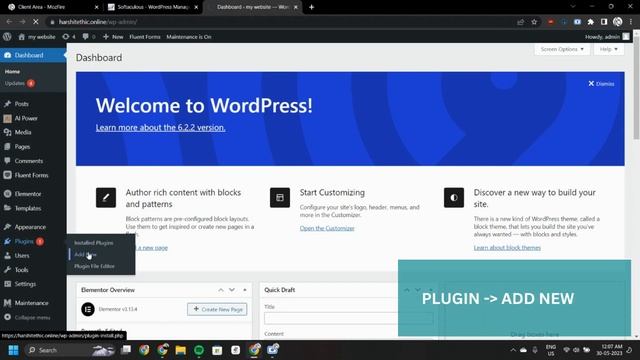
Task: Expand the Help dropdown
Action: click(609, 49)
